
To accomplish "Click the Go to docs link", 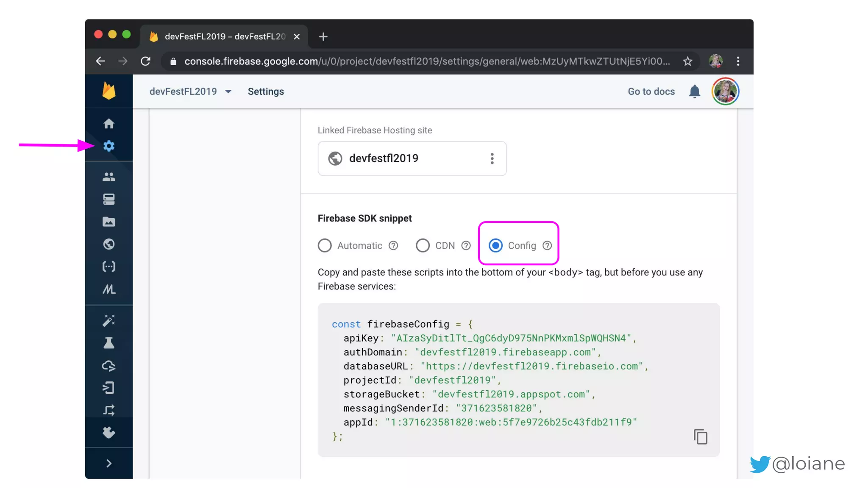I will [651, 91].
